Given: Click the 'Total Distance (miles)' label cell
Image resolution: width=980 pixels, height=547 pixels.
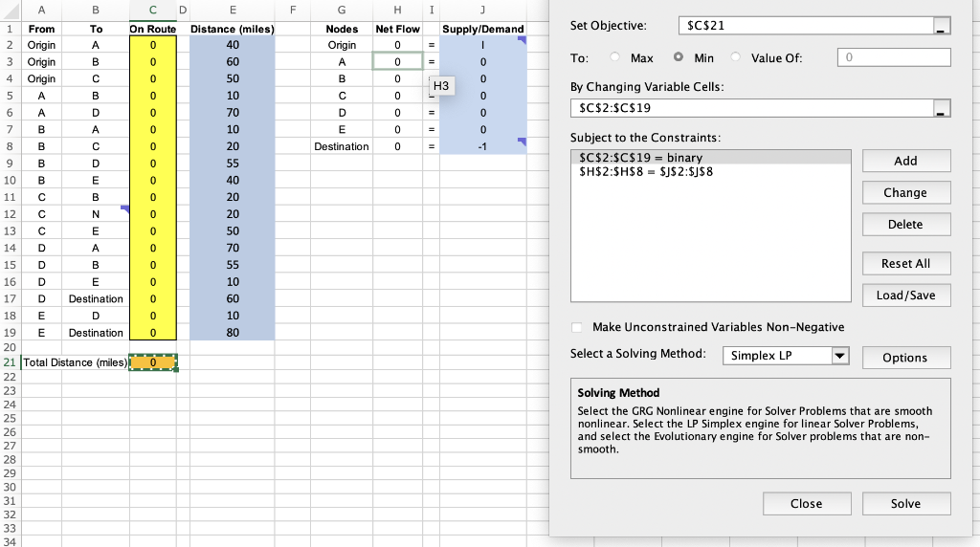Looking at the screenshot, I should coord(75,362).
